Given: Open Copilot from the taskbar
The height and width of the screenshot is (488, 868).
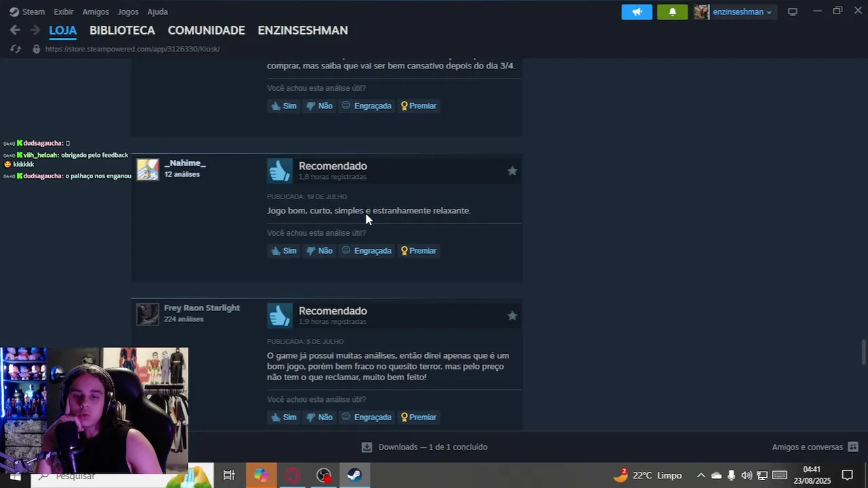Looking at the screenshot, I should click(261, 475).
